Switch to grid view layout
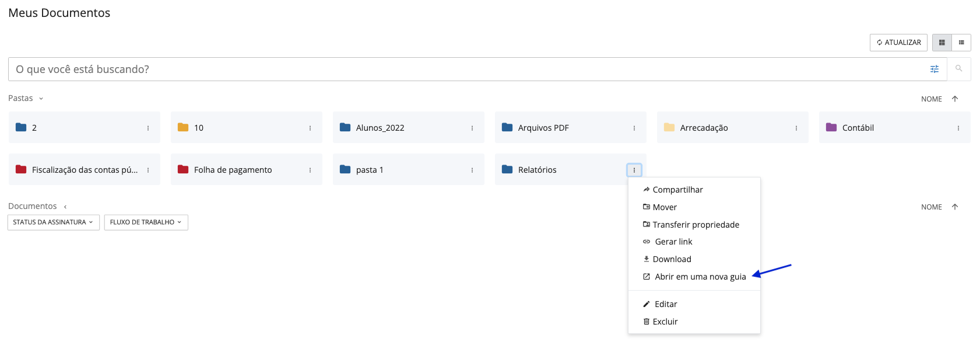This screenshot has height=345, width=980. pos(942,43)
